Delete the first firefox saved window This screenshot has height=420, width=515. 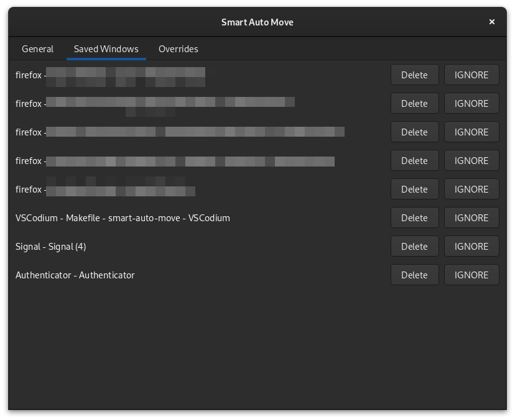point(414,75)
